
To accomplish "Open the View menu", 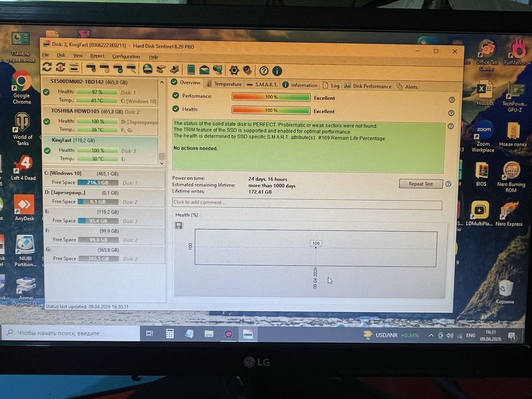I will [78, 55].
